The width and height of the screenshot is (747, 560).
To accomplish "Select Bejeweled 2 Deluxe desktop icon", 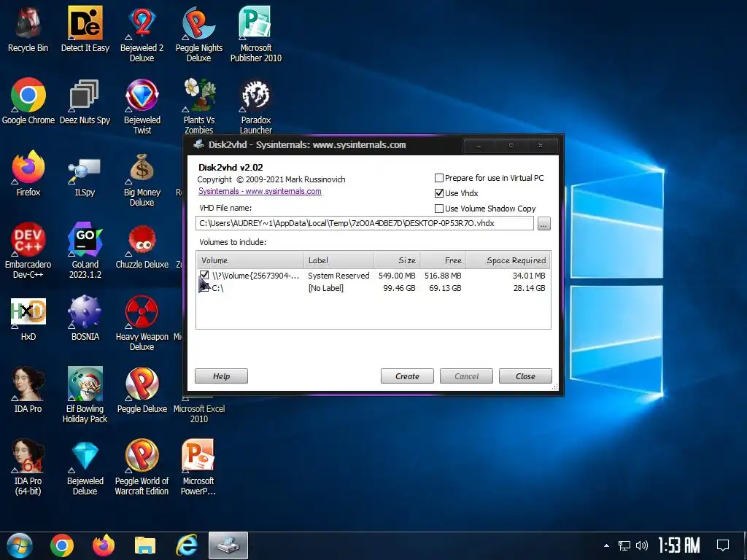I will 142,34.
